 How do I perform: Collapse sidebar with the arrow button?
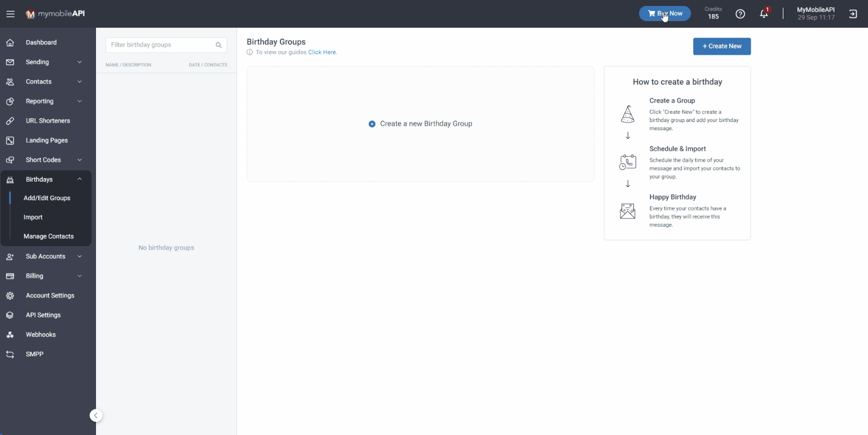[96, 415]
